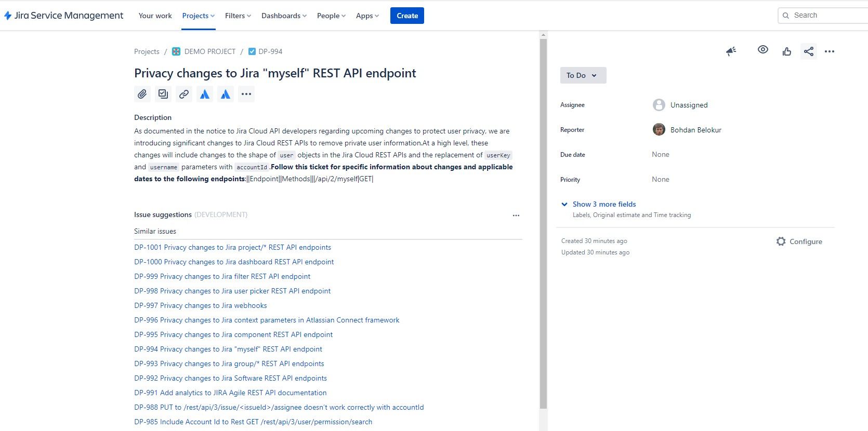Toggle watch issue eye icon

pos(763,50)
